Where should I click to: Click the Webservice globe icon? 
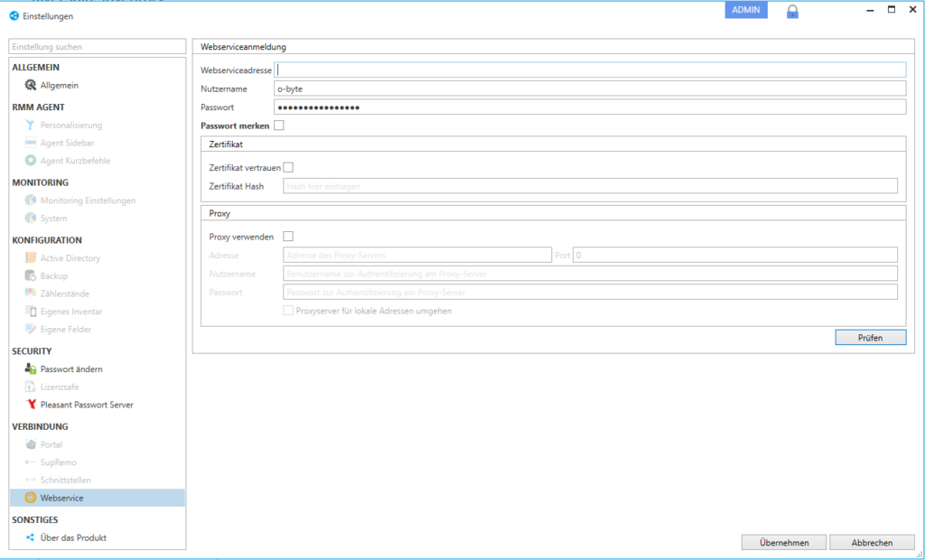[31, 498]
